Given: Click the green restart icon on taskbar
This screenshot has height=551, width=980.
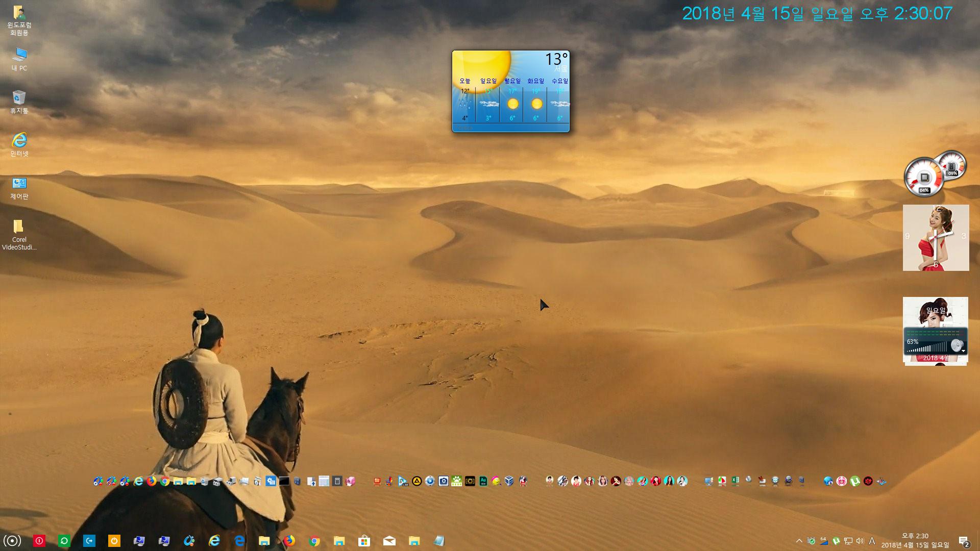Looking at the screenshot, I should (64, 541).
